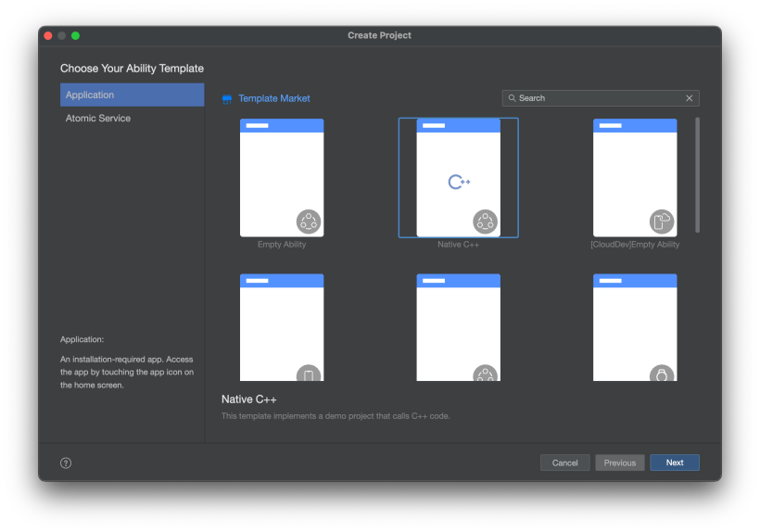Click the template list vertical scrollbar

tap(697, 174)
